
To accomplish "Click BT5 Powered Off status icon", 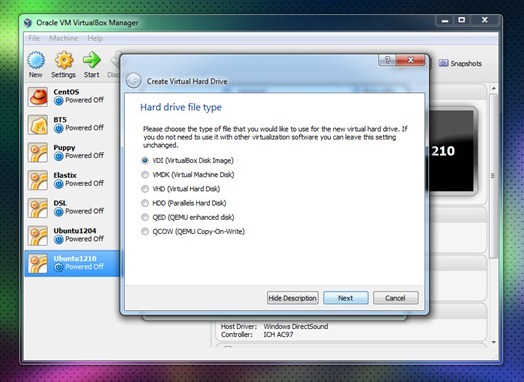I will pyautogui.click(x=58, y=128).
